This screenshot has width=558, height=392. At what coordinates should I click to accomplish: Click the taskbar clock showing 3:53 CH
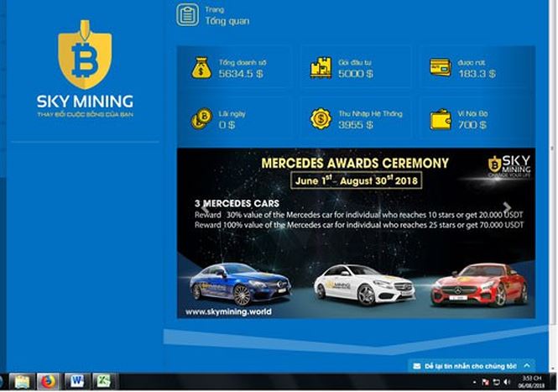pos(532,382)
